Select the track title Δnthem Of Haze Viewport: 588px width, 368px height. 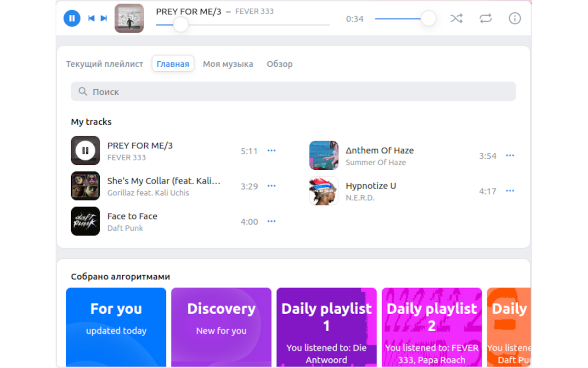click(380, 150)
